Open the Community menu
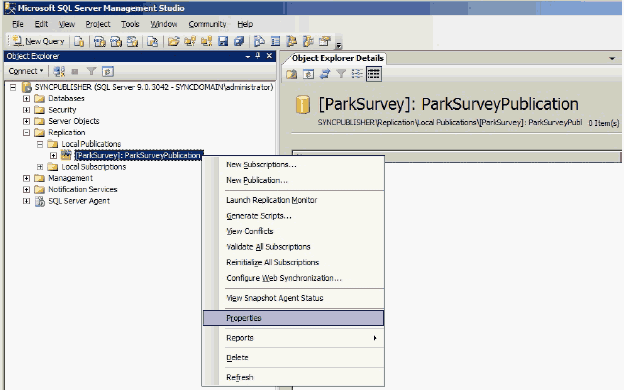The image size is (624, 390). [207, 24]
